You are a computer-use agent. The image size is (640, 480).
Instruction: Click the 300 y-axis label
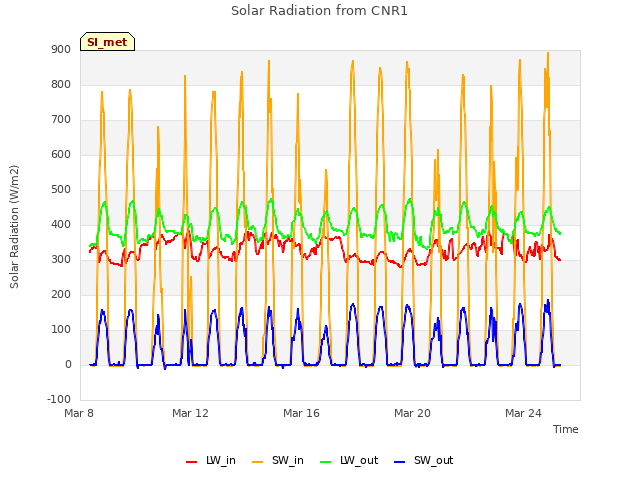[61, 260]
